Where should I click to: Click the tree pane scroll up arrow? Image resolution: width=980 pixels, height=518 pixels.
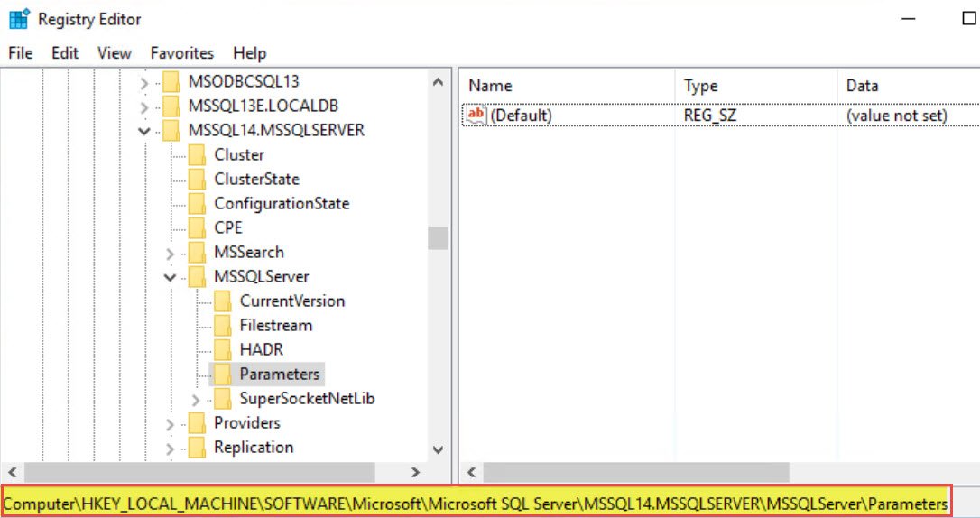(439, 82)
